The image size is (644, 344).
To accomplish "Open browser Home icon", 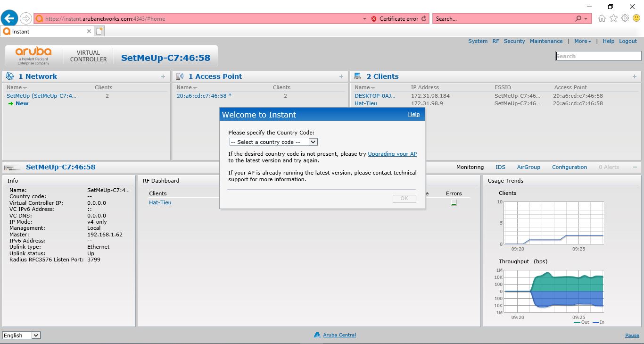I will [x=602, y=18].
